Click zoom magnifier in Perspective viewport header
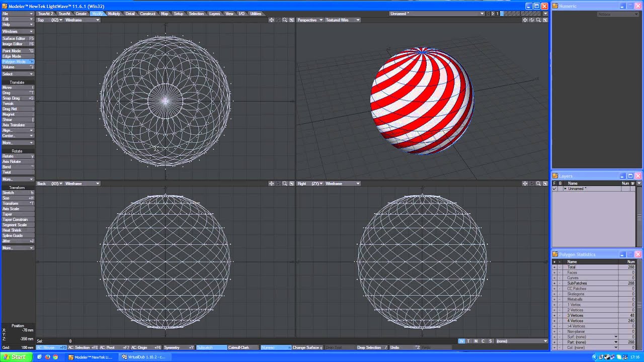 tap(538, 20)
